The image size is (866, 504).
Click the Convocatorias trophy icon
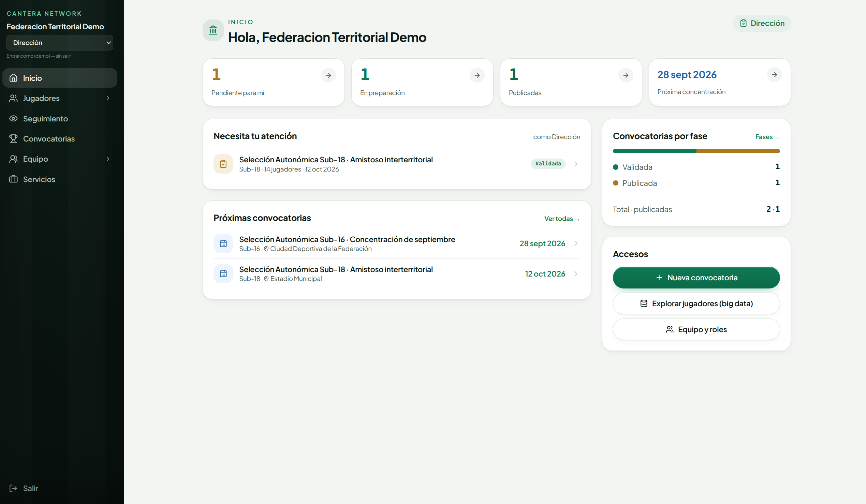[x=13, y=139]
